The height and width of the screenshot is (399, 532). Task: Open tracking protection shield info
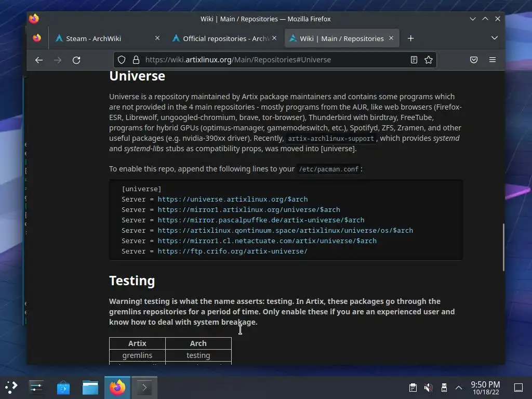tap(122, 60)
